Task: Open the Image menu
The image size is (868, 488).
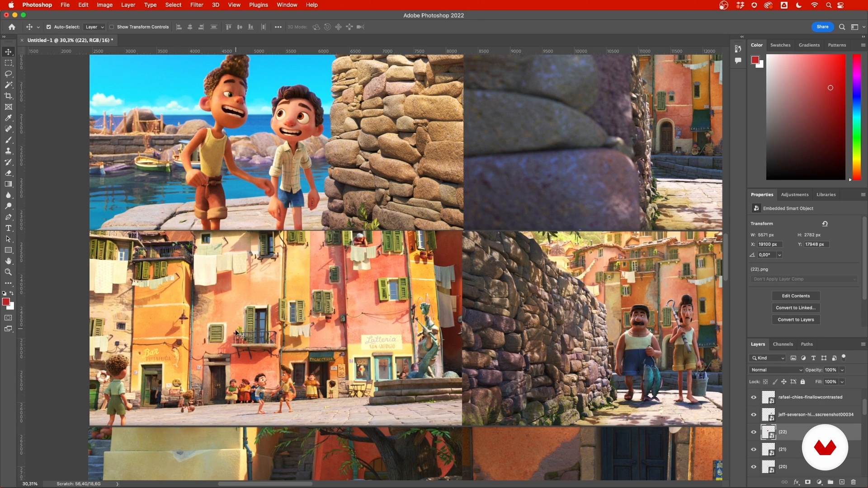Action: pyautogui.click(x=104, y=5)
